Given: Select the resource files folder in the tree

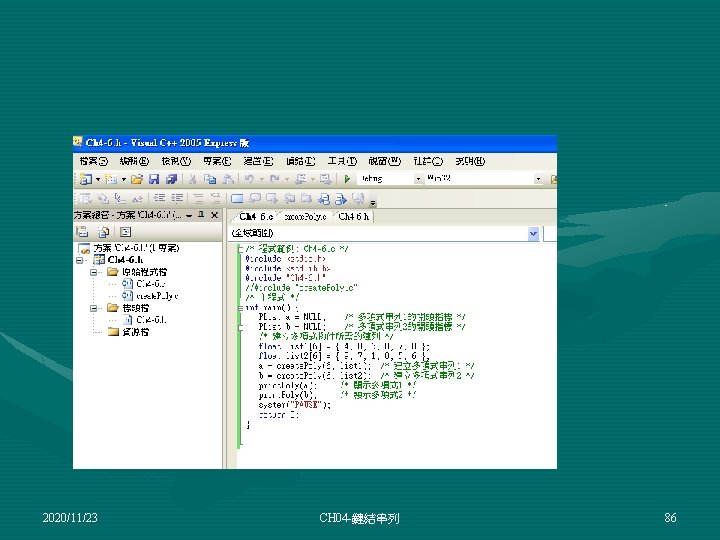Looking at the screenshot, I should 135,332.
